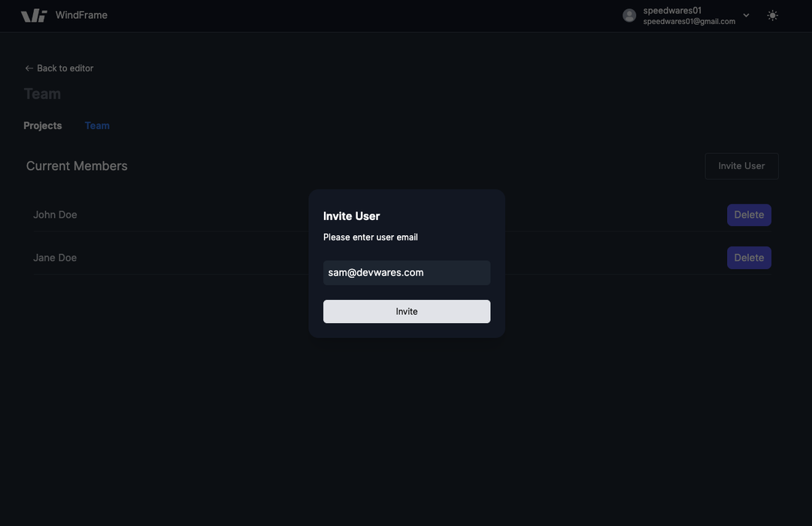Click the WindFrame logo icon
This screenshot has height=526, width=812.
pyautogui.click(x=34, y=16)
